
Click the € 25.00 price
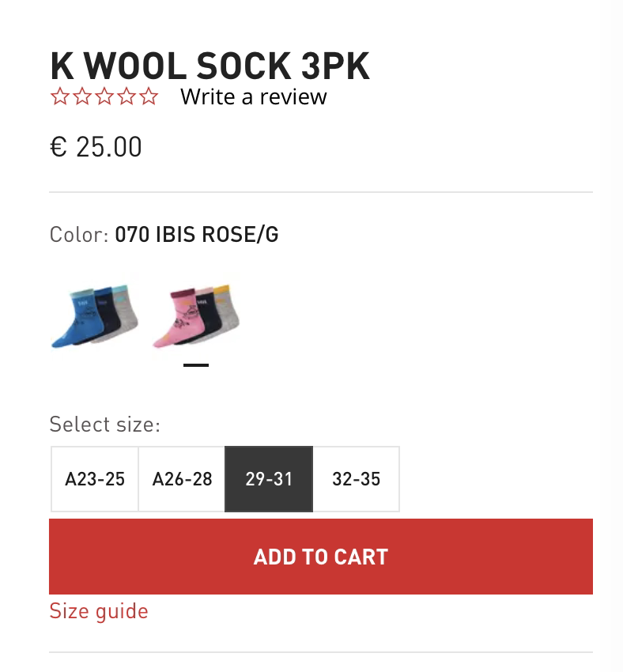tap(96, 147)
